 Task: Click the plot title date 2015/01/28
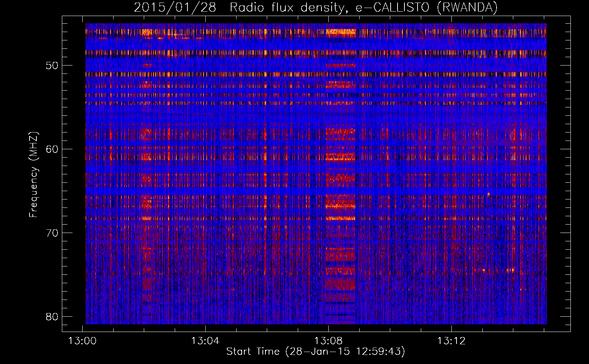[175, 7]
